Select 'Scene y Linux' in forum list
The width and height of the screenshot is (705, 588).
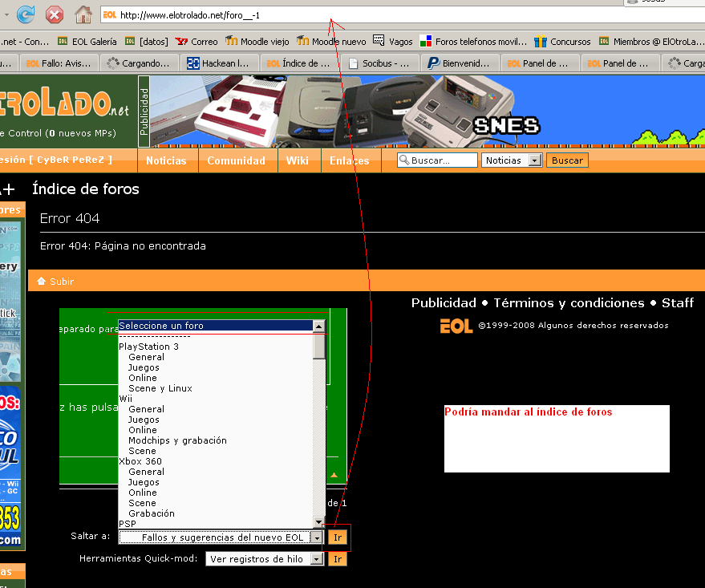coord(216,388)
